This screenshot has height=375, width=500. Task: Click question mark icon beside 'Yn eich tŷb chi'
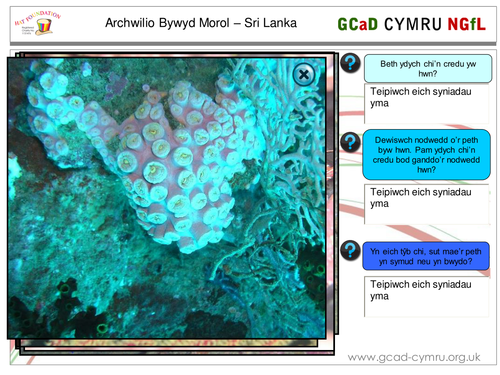350,250
